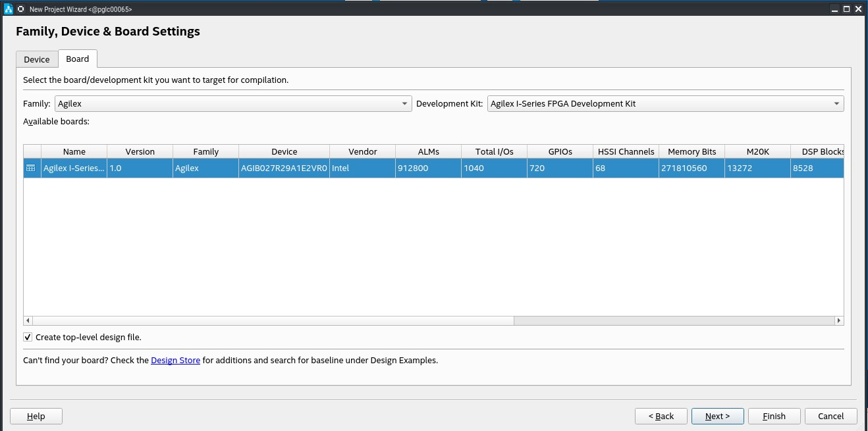Viewport: 868px width, 431px height.
Task: Click the board details grid icon in row
Action: (31, 168)
